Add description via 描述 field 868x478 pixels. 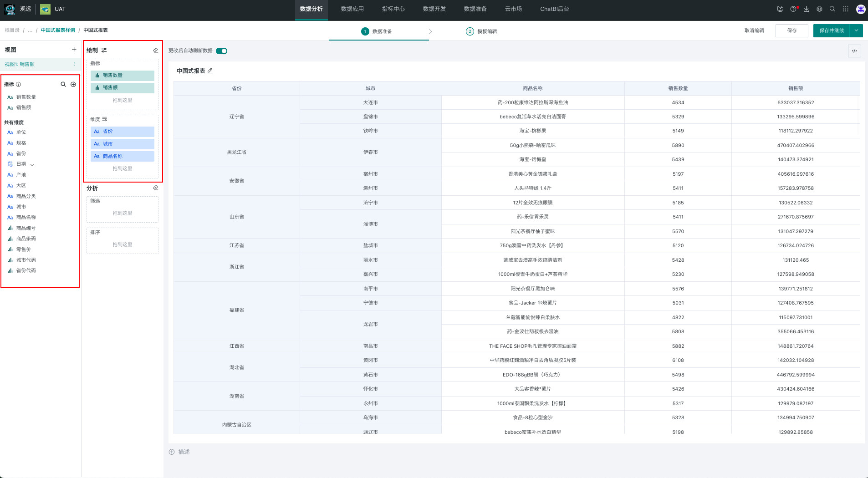pyautogui.click(x=184, y=452)
